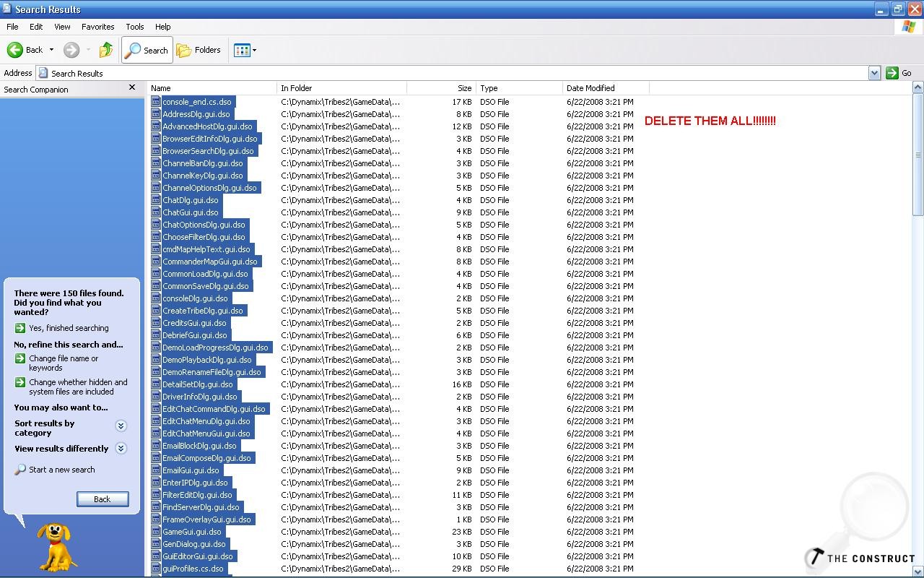Select AdvancedHostDlg.gui.dso file icon
The height and width of the screenshot is (578, 924).
coord(156,126)
